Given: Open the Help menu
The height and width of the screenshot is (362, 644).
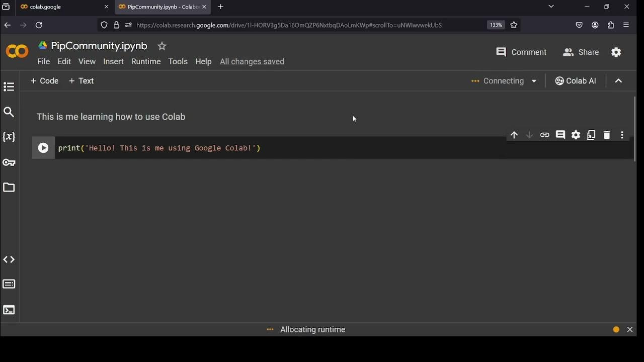Looking at the screenshot, I should 203,61.
